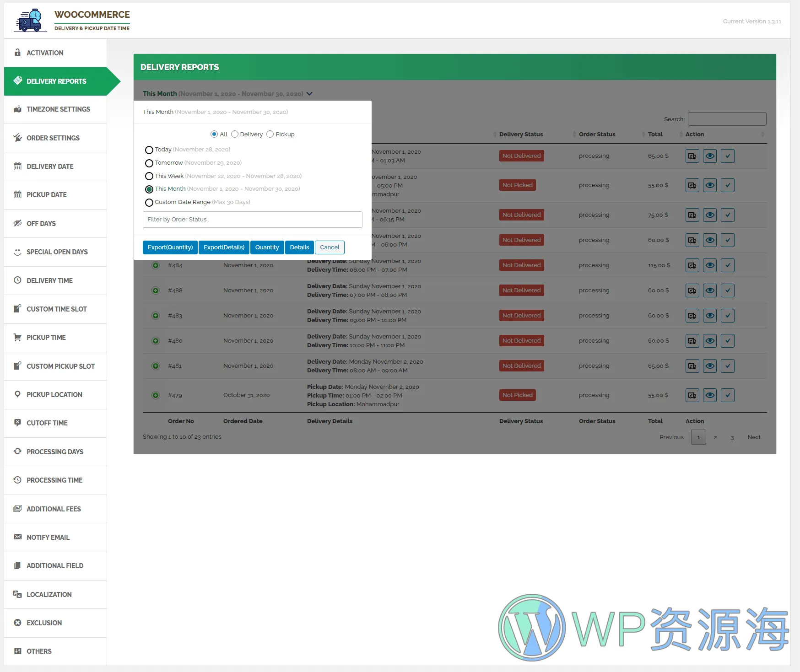Open the This Month date range dropdown
Image resolution: width=800 pixels, height=672 pixels.
coord(227,94)
